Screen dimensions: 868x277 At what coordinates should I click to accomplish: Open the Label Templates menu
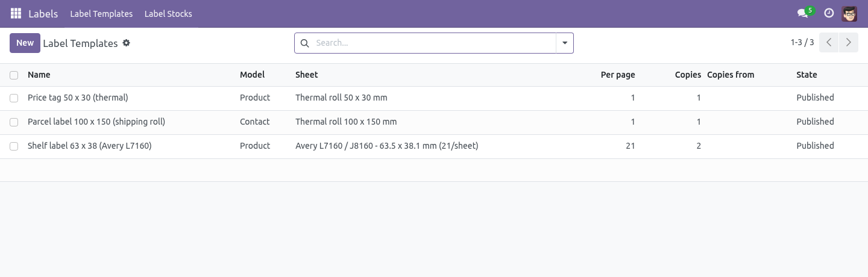[101, 14]
